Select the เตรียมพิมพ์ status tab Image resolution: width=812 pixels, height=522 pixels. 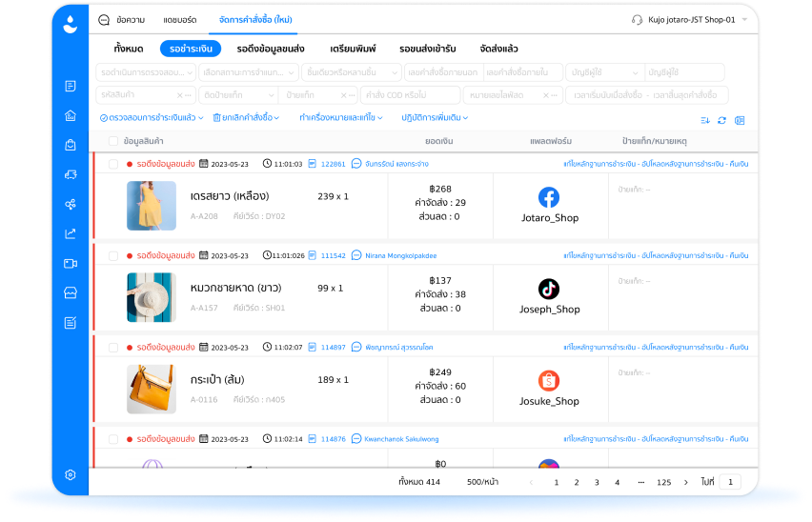pos(353,49)
